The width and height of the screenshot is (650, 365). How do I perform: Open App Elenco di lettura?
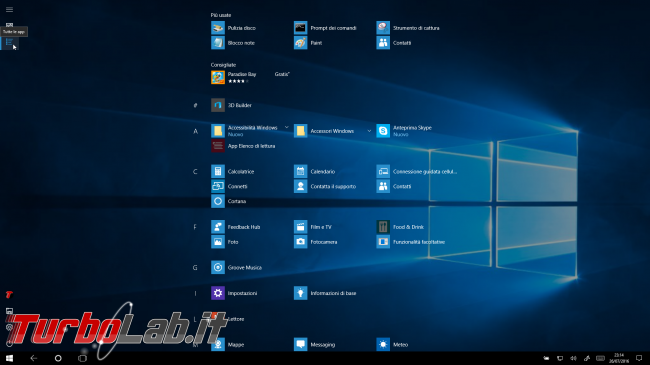243,146
